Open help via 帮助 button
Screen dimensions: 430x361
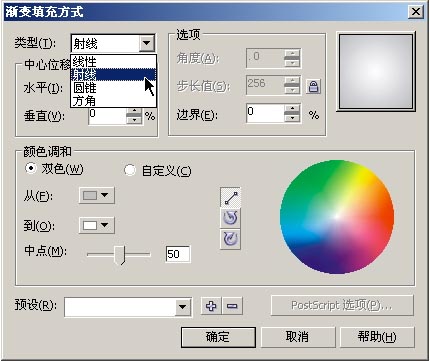(x=377, y=337)
